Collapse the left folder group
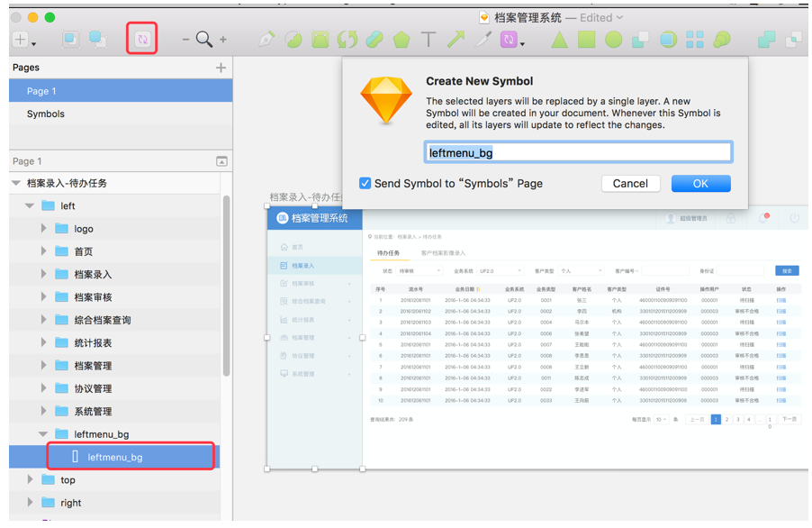 pos(30,205)
